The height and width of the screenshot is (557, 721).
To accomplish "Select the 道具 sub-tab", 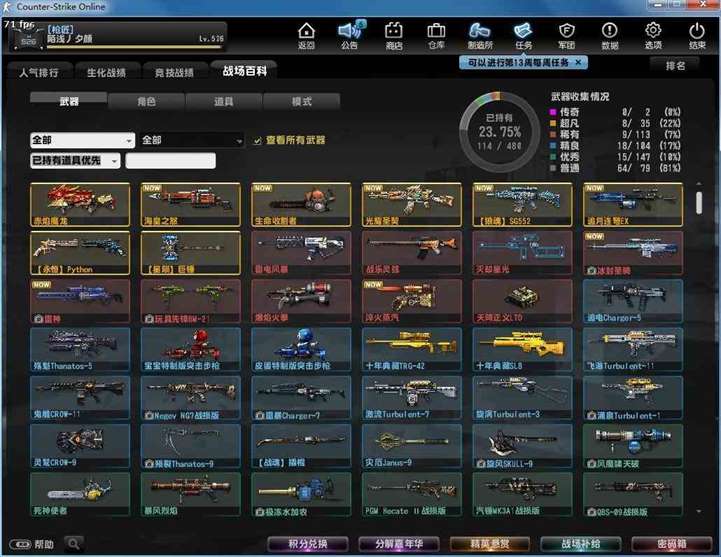I will [x=224, y=101].
